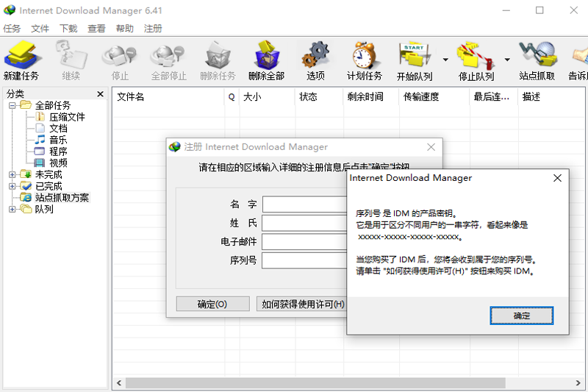588x392 pixels.
Task: Minimize the main IDM window
Action: 506,10
